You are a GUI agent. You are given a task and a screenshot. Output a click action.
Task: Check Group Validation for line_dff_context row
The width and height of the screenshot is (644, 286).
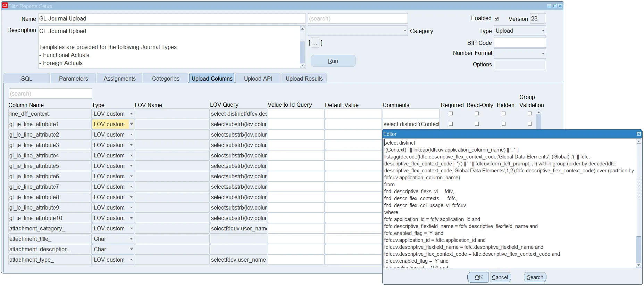click(x=529, y=113)
